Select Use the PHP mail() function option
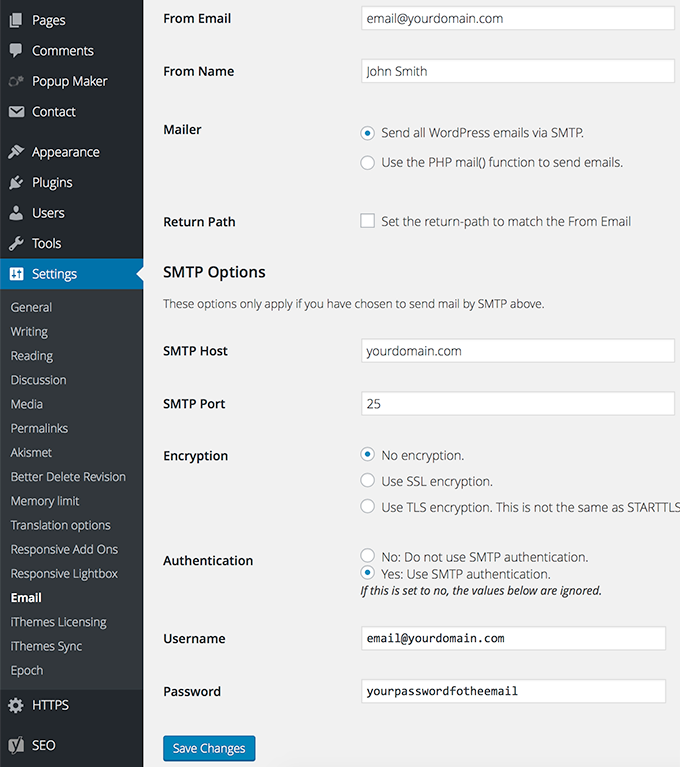Screen dimensions: 680x767 367,162
